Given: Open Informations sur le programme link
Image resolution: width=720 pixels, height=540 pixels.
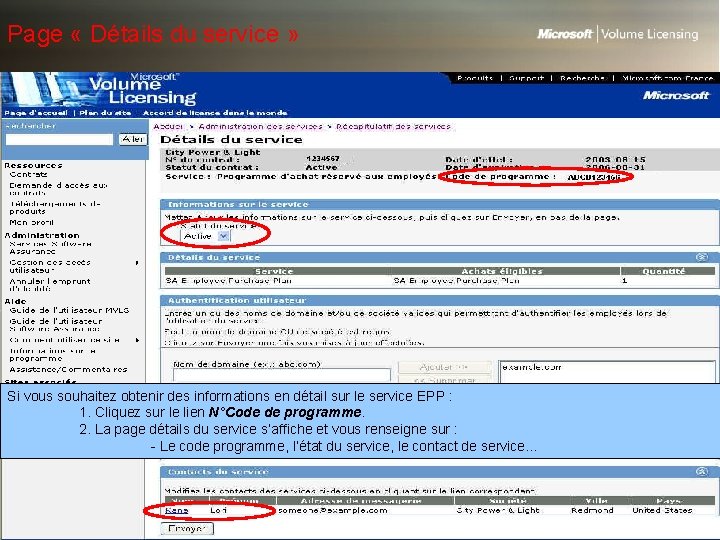Looking at the screenshot, I should [x=53, y=354].
